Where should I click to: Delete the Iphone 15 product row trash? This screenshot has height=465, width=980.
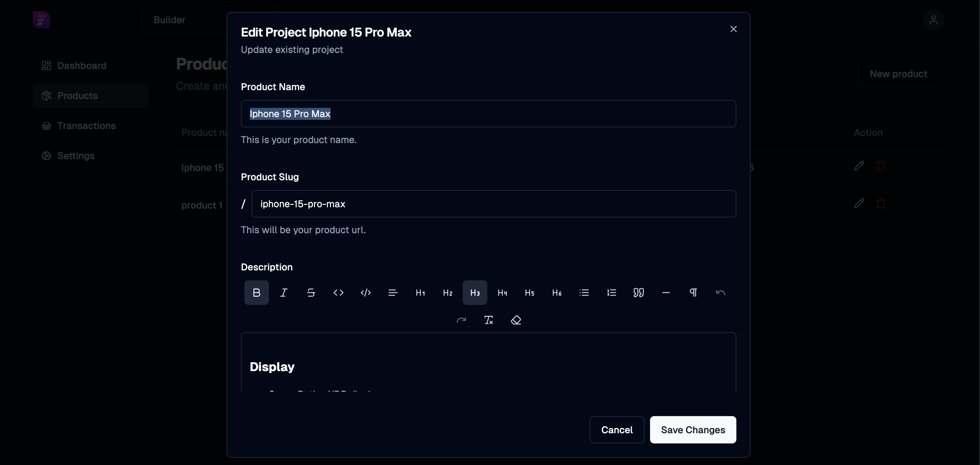pyautogui.click(x=881, y=166)
